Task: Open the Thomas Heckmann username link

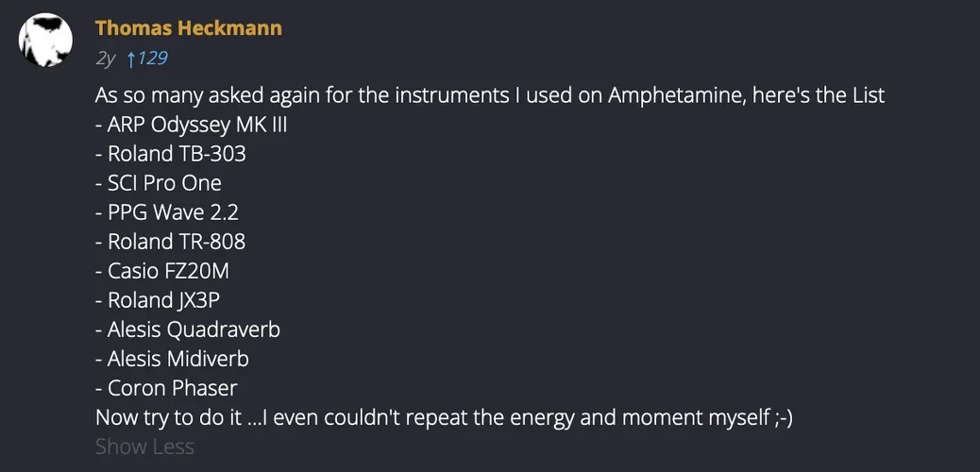Action: [x=189, y=28]
